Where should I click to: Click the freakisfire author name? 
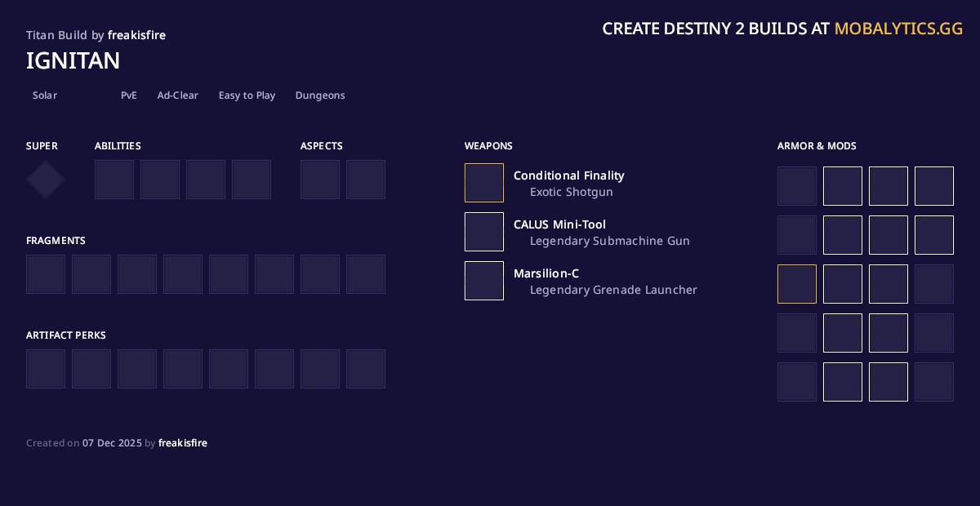pos(136,35)
